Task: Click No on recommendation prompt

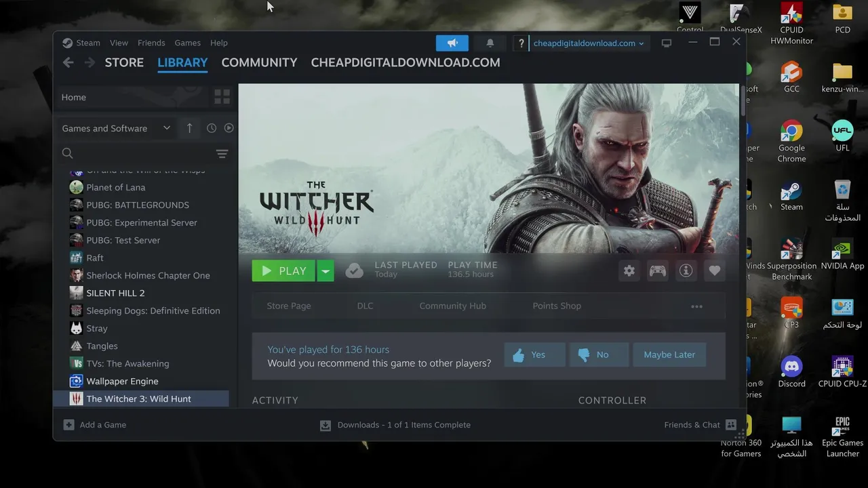Action: (599, 354)
